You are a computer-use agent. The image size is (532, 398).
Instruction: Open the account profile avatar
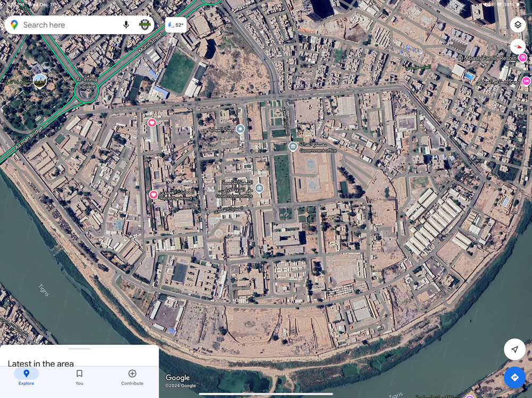point(145,25)
